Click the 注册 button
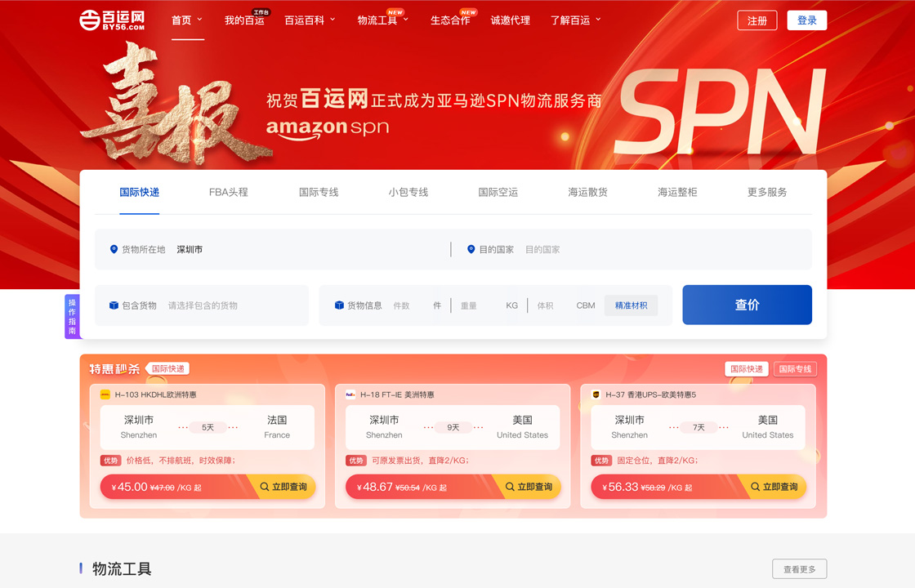 757,20
